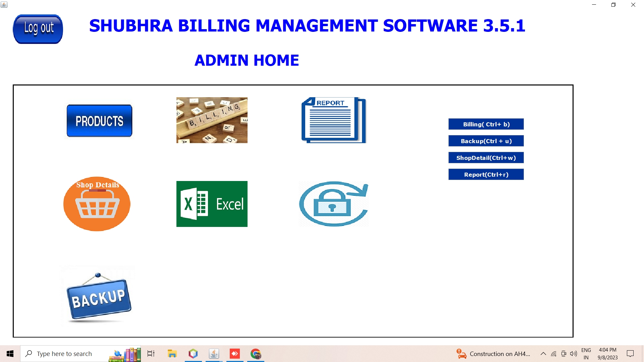Screen dimensions: 644x362
Task: Open the Windows Start menu
Action: [10, 354]
